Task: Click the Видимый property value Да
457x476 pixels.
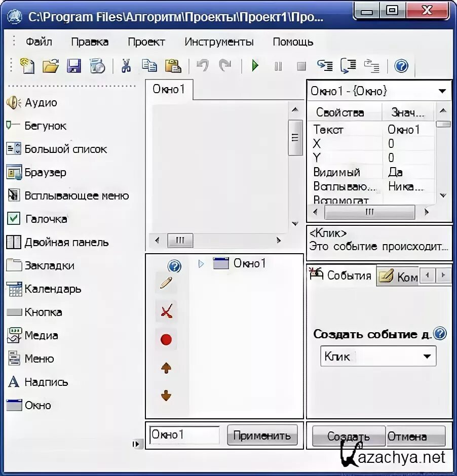Action: 408,172
